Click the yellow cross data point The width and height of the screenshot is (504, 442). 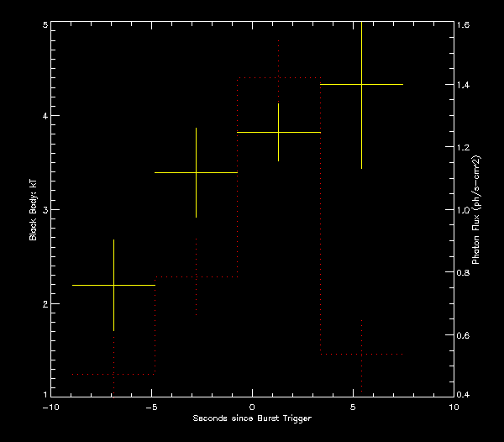(x=361, y=85)
